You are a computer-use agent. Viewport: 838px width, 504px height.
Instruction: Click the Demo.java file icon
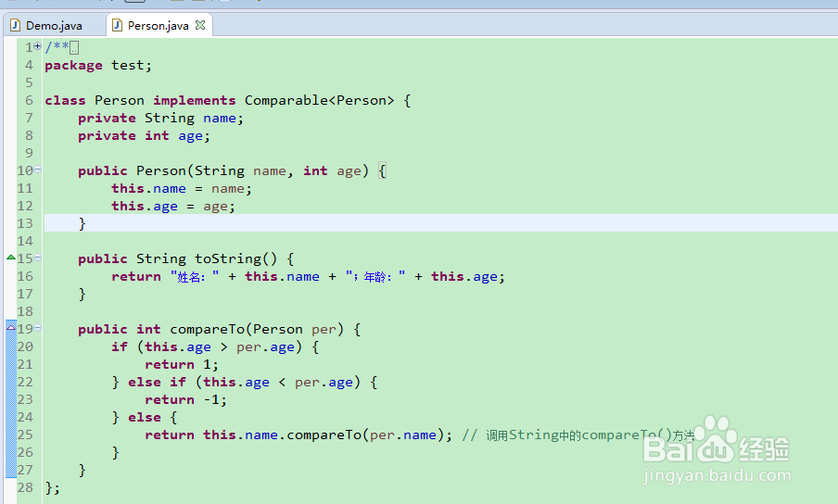click(16, 26)
